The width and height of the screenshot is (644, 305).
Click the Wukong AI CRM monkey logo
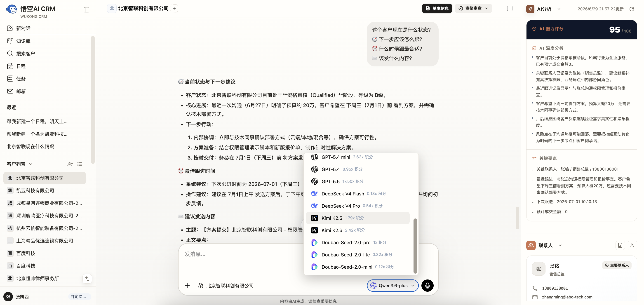click(12, 9)
